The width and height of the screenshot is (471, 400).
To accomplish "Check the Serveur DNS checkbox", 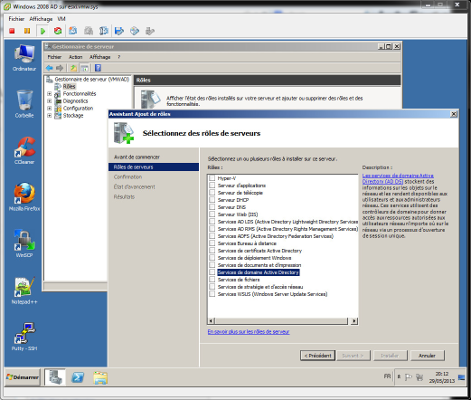I will [212, 207].
